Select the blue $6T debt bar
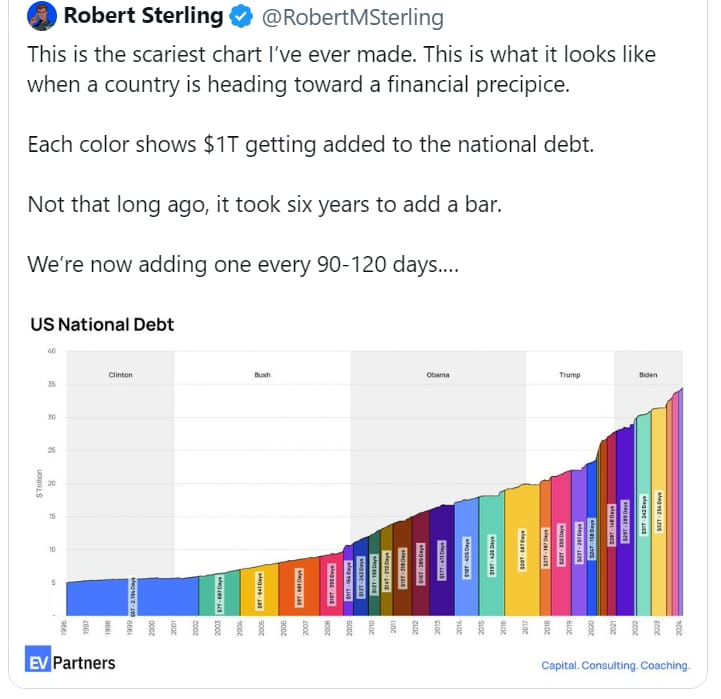This screenshot has width=721, height=699. pyautogui.click(x=132, y=597)
